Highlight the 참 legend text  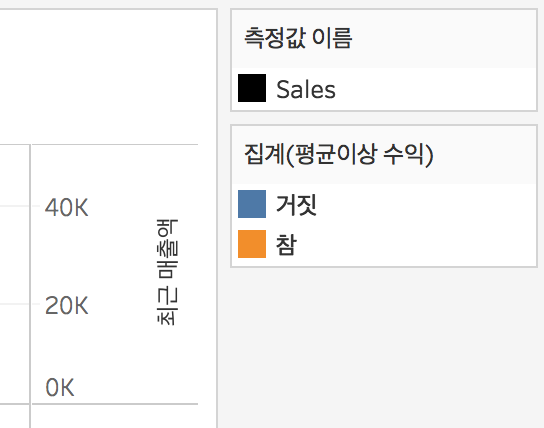[x=286, y=245]
